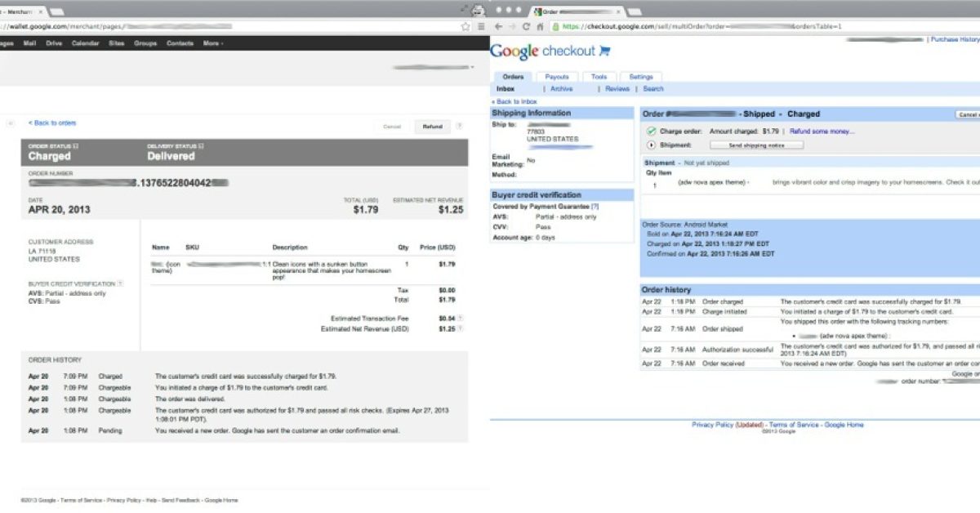The image size is (980, 513).
Task: Click the small arrow icon left of Back to orders
Action: pos(11,123)
